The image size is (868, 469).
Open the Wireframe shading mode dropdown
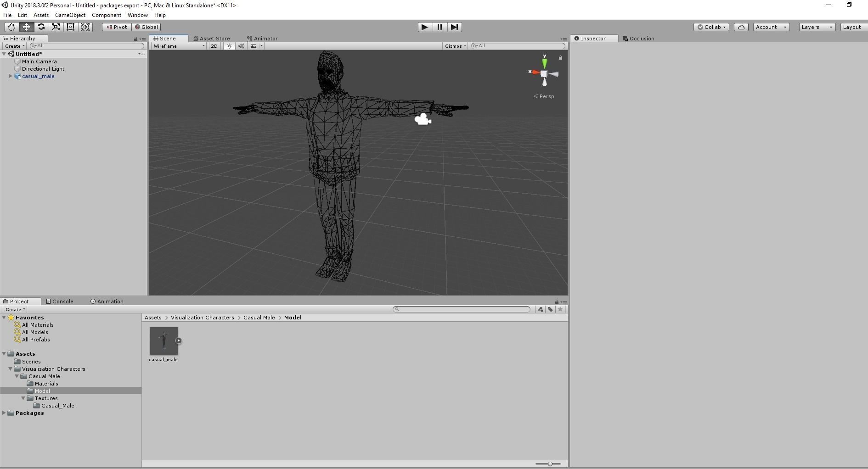tap(178, 46)
